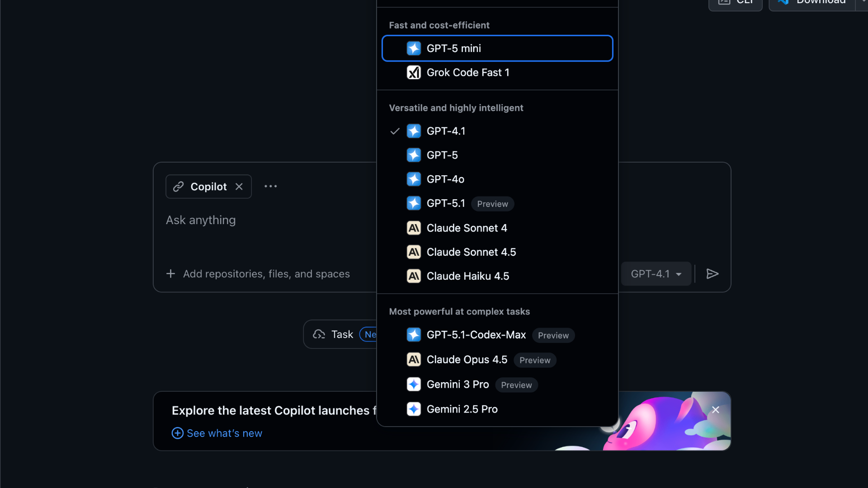Click the circled plus icon beside See what's new
Image resolution: width=868 pixels, height=488 pixels.
pyautogui.click(x=178, y=433)
